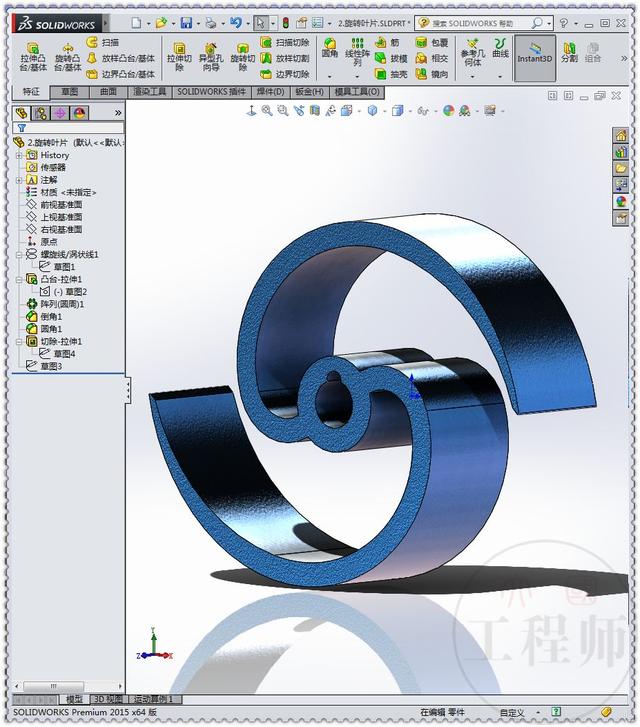
Task: Select 倒角1 chamfer feature in tree
Action: coord(51,317)
